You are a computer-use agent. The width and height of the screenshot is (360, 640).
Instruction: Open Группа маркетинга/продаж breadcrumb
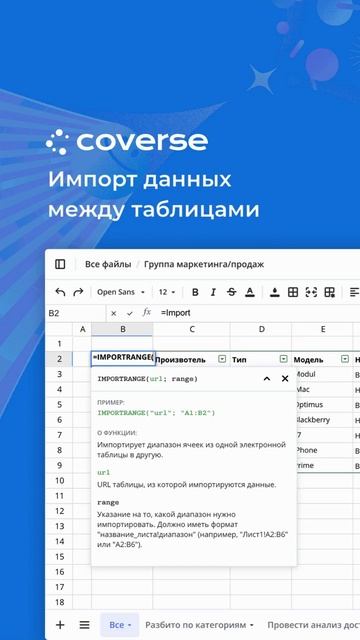click(x=204, y=264)
